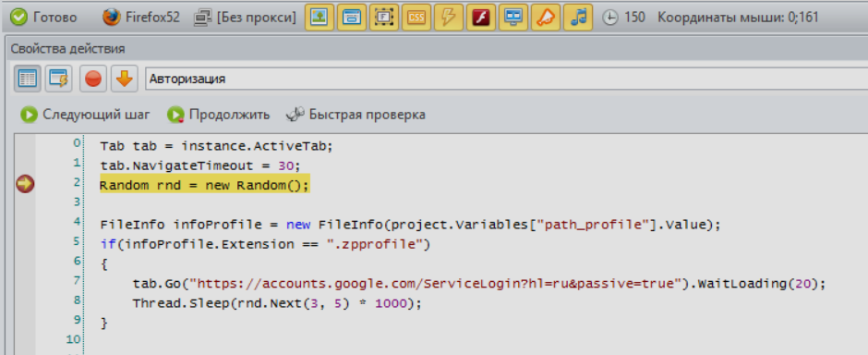The width and height of the screenshot is (868, 355).
Task: Toggle the frame loading icon
Action: pyautogui.click(x=383, y=18)
